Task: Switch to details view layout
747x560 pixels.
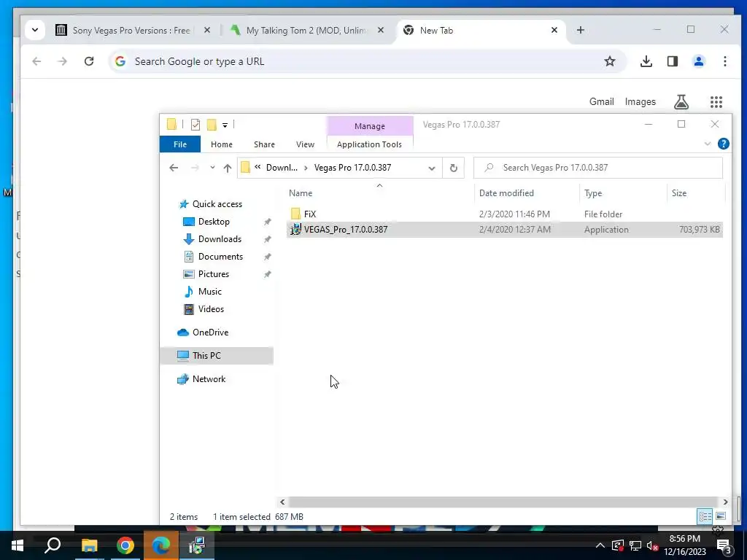Action: pos(705,516)
